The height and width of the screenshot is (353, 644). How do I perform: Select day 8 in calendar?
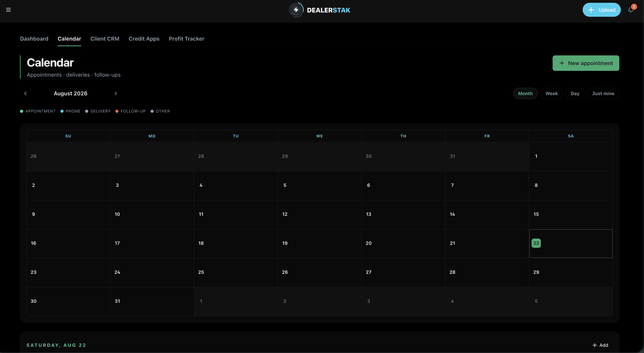571,186
